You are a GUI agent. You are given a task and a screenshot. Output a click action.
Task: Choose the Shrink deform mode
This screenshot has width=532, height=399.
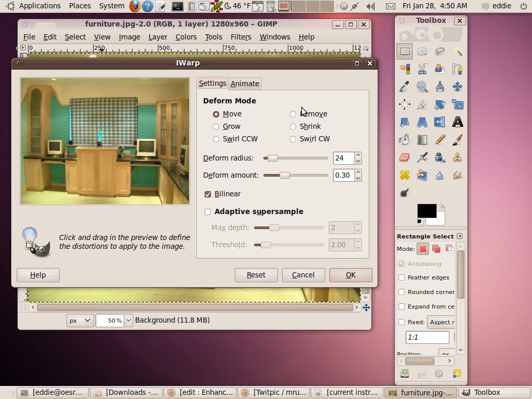tap(305, 127)
